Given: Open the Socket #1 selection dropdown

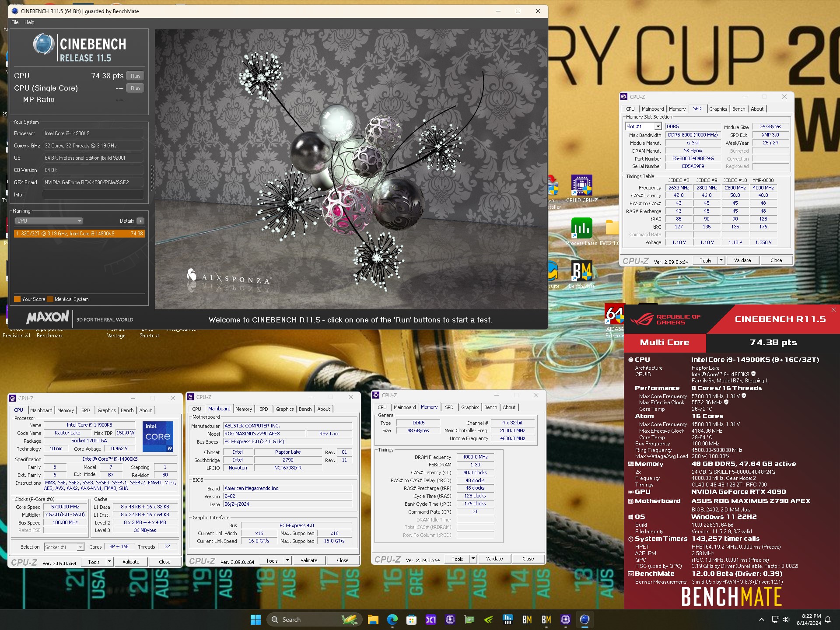Looking at the screenshot, I should pos(80,547).
